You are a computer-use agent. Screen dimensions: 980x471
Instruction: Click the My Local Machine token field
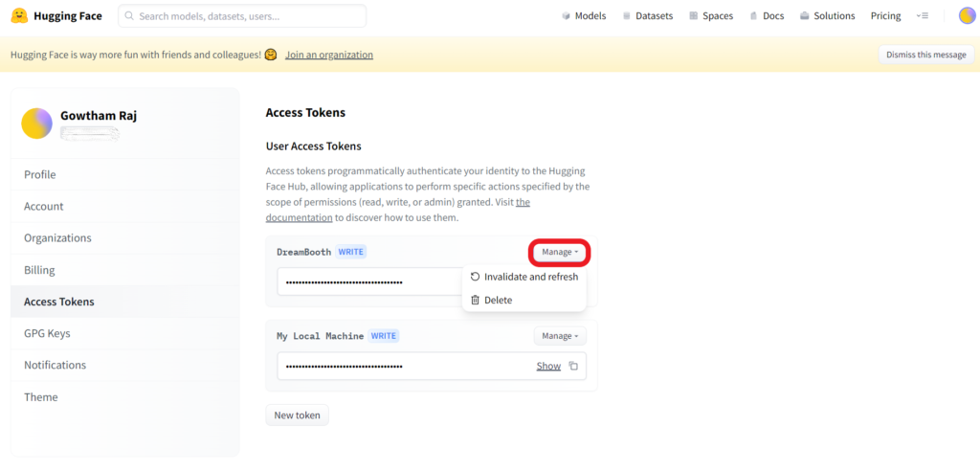[x=432, y=366]
